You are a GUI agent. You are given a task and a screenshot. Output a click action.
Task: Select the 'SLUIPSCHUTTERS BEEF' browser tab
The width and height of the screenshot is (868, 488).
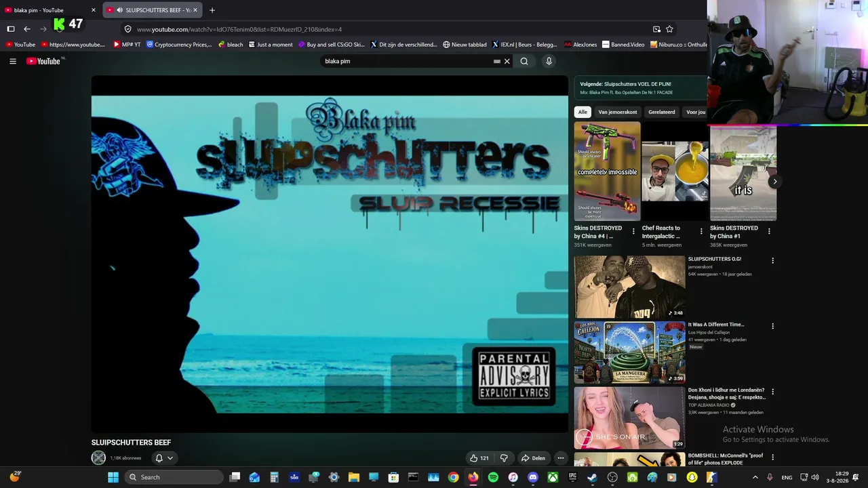pyautogui.click(x=151, y=10)
